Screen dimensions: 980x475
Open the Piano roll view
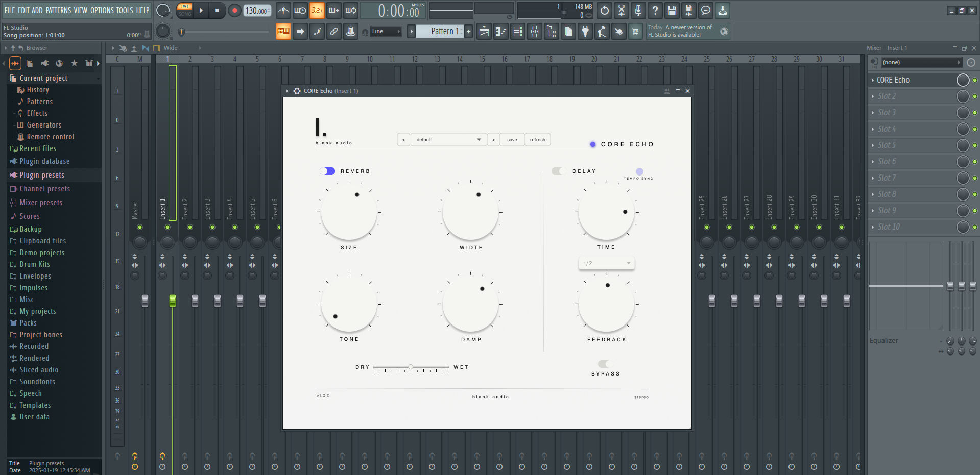(501, 32)
